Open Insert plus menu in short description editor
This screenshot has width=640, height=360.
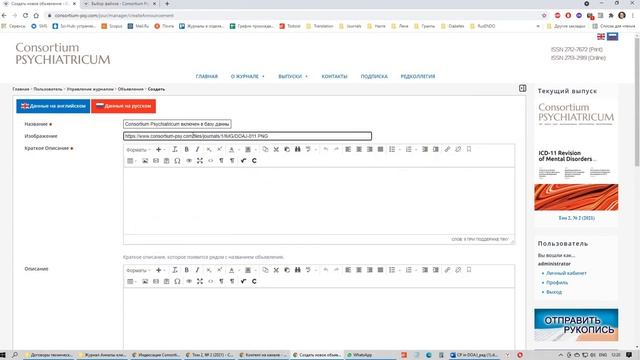[x=160, y=149]
